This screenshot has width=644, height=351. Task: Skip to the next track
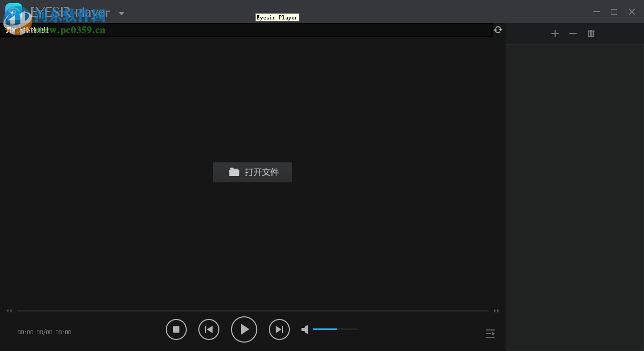click(x=279, y=329)
